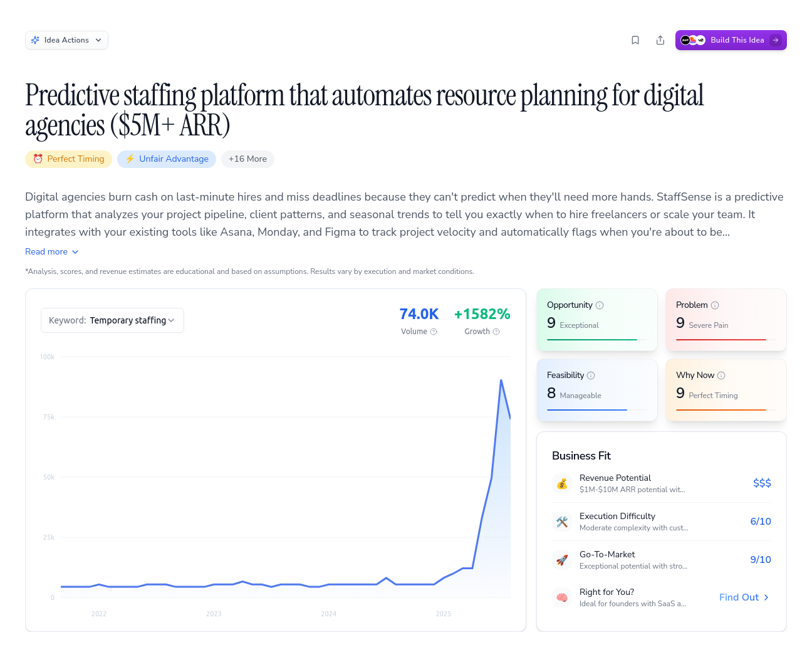The height and width of the screenshot is (657, 812).
Task: Open the Keyword Temporary staffing dropdown
Action: [x=112, y=320]
